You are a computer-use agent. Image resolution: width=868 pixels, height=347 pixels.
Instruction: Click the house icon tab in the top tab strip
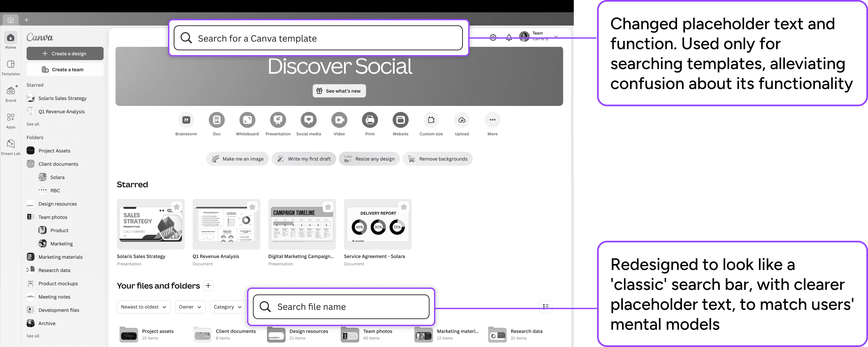[11, 20]
